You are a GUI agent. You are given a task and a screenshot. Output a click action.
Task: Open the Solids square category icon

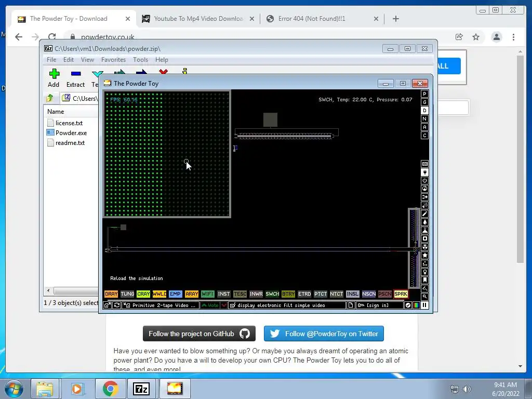tap(424, 238)
